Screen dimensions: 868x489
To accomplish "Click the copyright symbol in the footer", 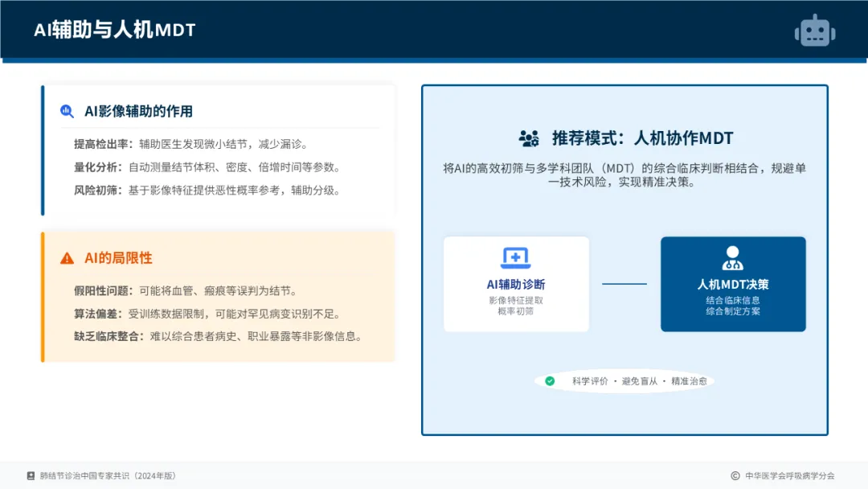I will click(735, 475).
